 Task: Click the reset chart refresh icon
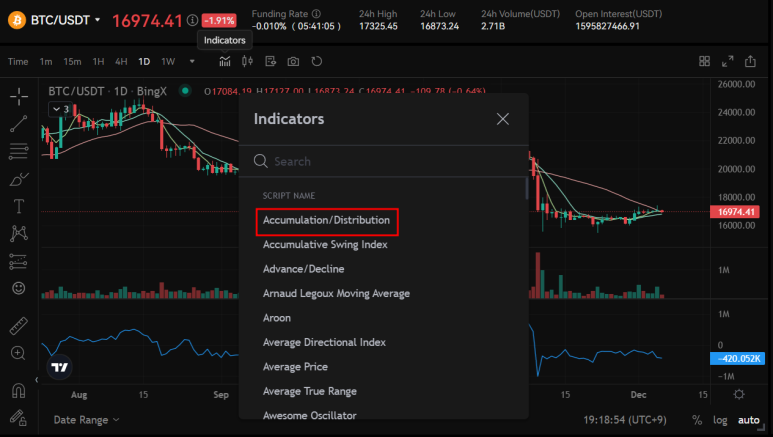(x=316, y=61)
